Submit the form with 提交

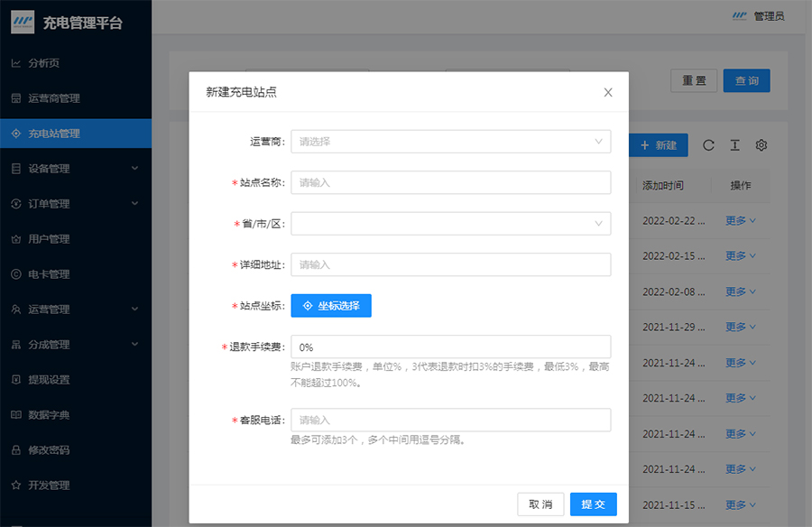click(x=593, y=504)
